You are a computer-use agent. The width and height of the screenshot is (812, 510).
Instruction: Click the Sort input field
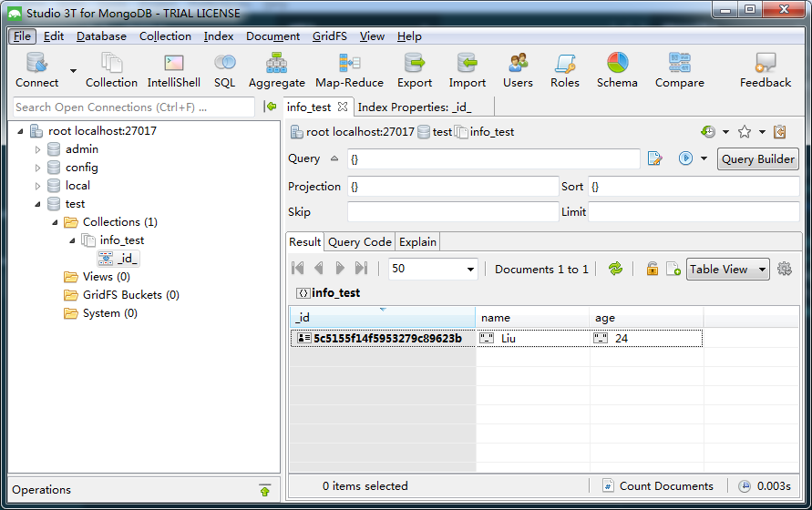pyautogui.click(x=694, y=187)
